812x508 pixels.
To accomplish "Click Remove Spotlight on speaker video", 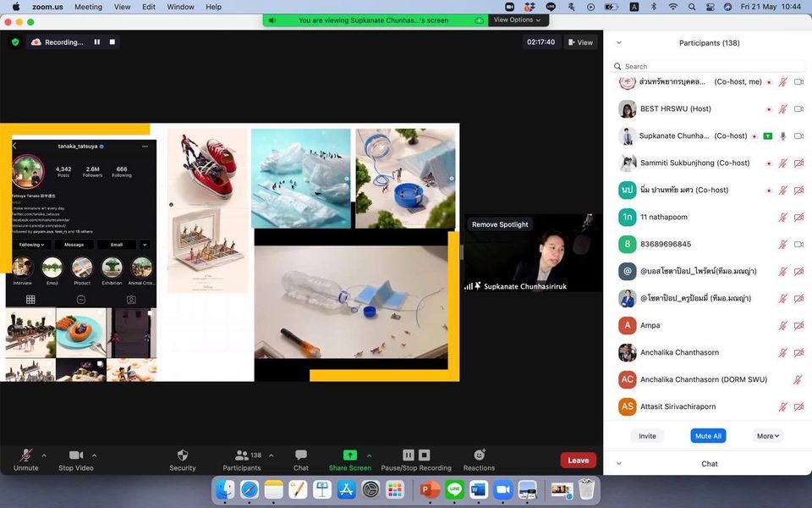I will point(500,224).
